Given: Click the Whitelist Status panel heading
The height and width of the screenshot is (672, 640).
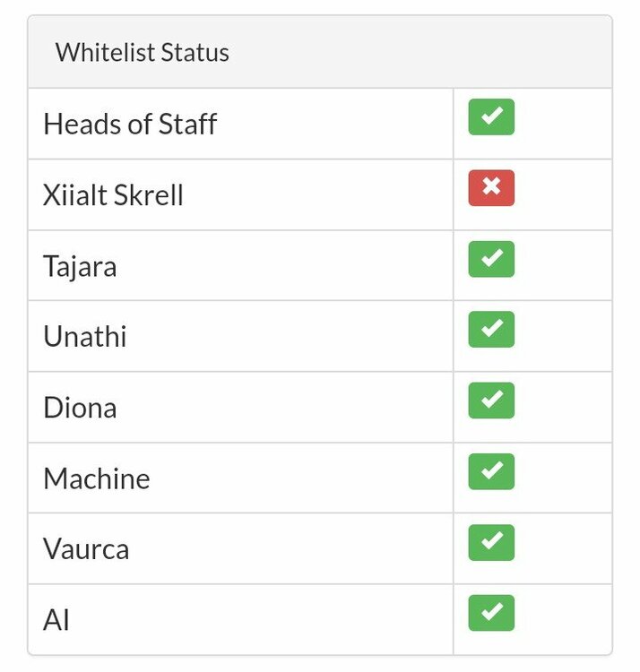Looking at the screenshot, I should 143,52.
